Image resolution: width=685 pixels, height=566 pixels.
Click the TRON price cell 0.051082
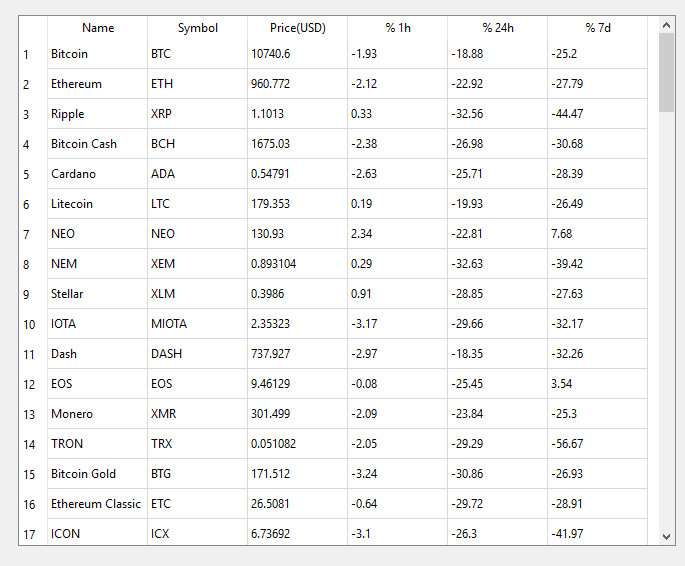(298, 444)
